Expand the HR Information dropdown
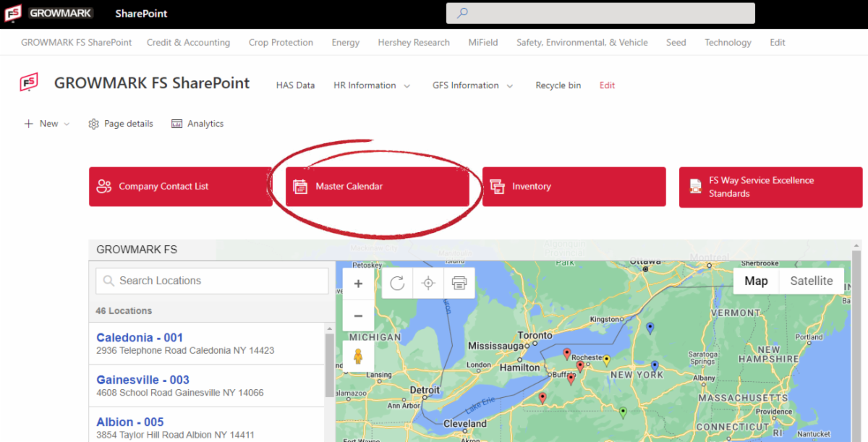The image size is (868, 442). 372,85
